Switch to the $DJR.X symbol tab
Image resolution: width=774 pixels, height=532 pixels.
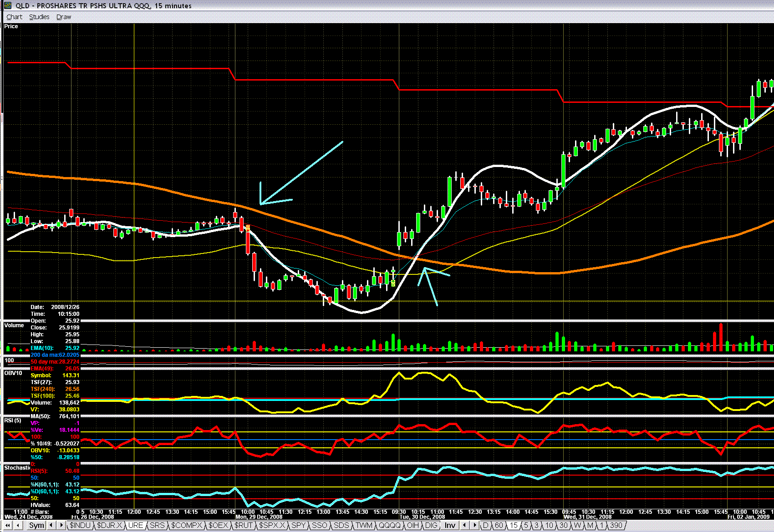(x=110, y=525)
